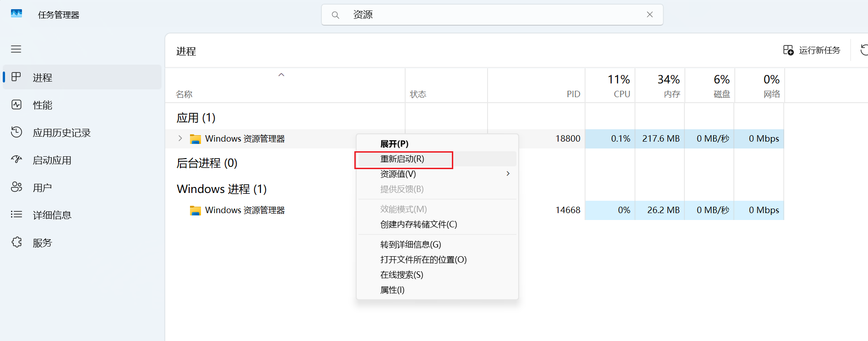Viewport: 868px width, 341px height.
Task: Click the Windows 进程 (1) group heading
Action: (222, 189)
